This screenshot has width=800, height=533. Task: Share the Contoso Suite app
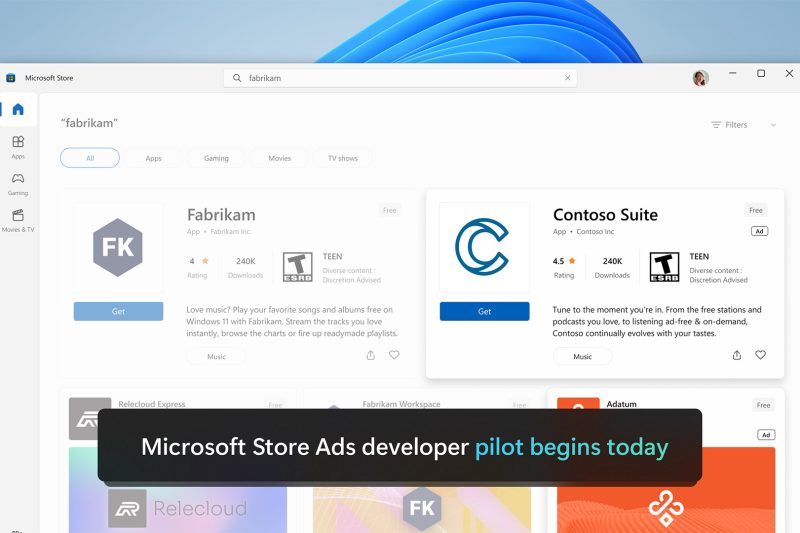tap(737, 355)
